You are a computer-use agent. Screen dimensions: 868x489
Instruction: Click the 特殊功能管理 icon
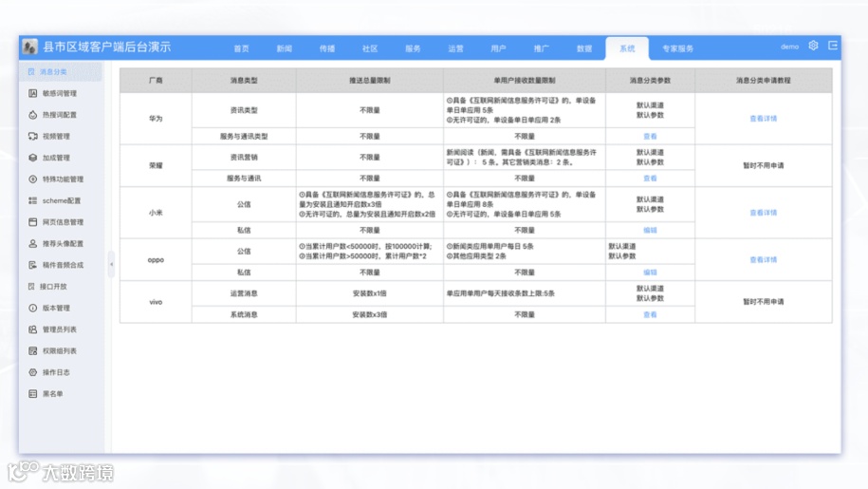32,179
